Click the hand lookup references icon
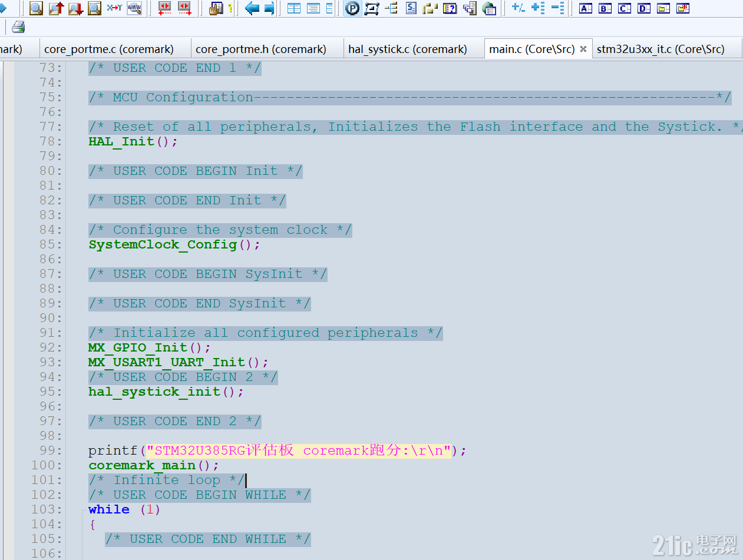The height and width of the screenshot is (560, 743). click(216, 8)
